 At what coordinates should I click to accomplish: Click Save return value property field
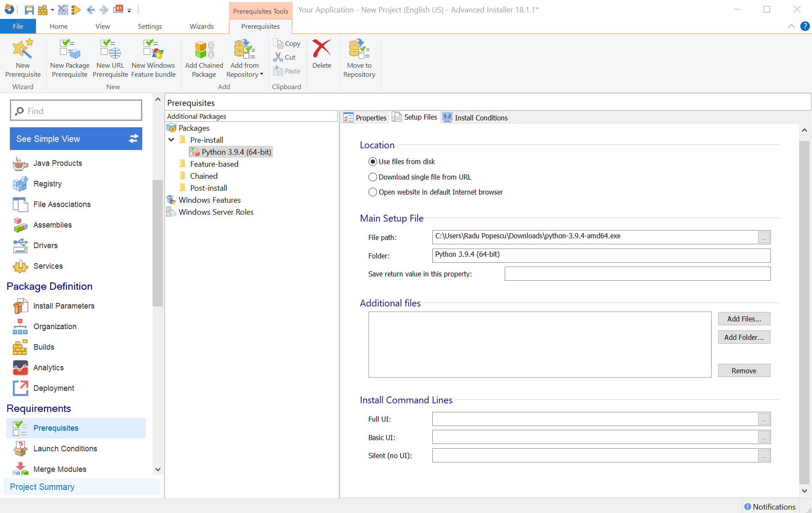638,273
